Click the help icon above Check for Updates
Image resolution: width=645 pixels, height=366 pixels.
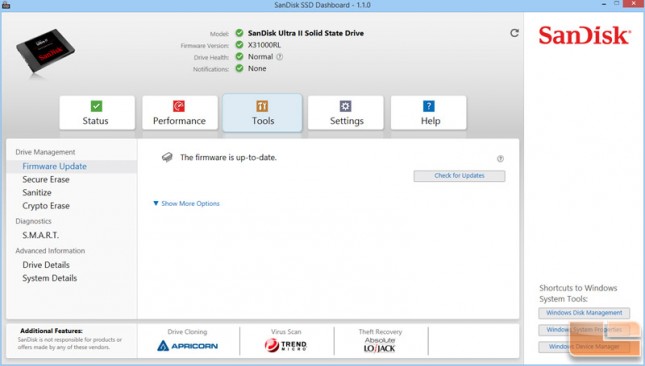pyautogui.click(x=500, y=159)
